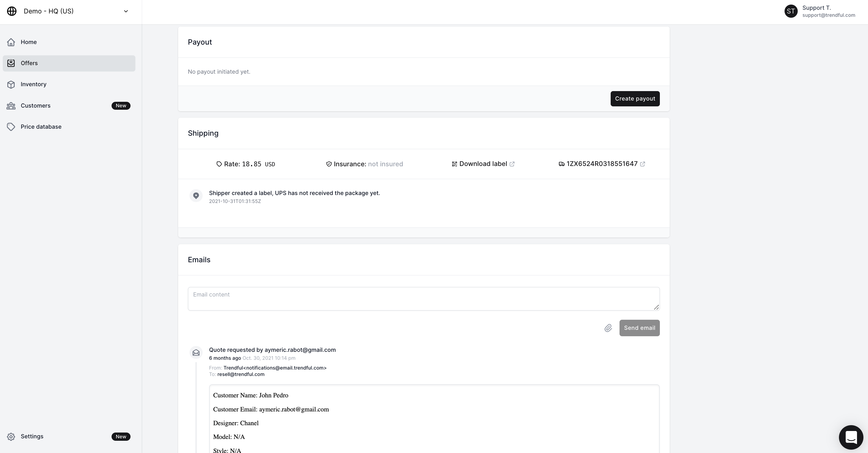Click the Offers inbox icon
This screenshot has width=868, height=453.
11,63
